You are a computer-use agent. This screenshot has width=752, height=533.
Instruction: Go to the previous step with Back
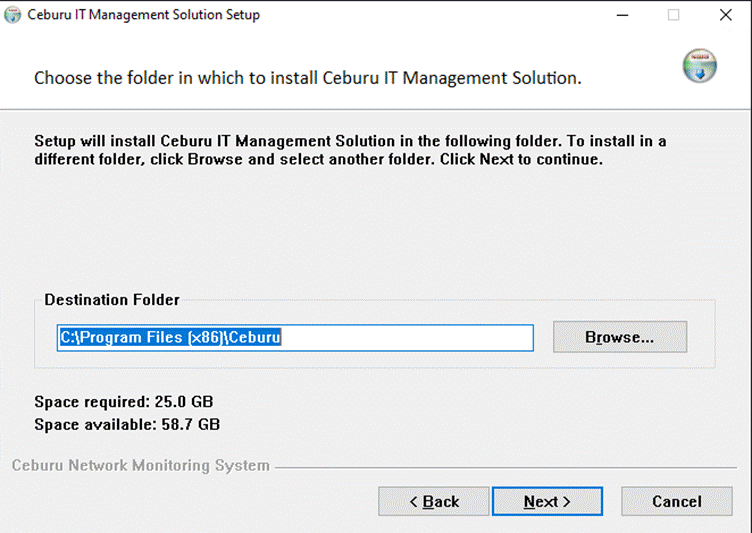(x=434, y=501)
